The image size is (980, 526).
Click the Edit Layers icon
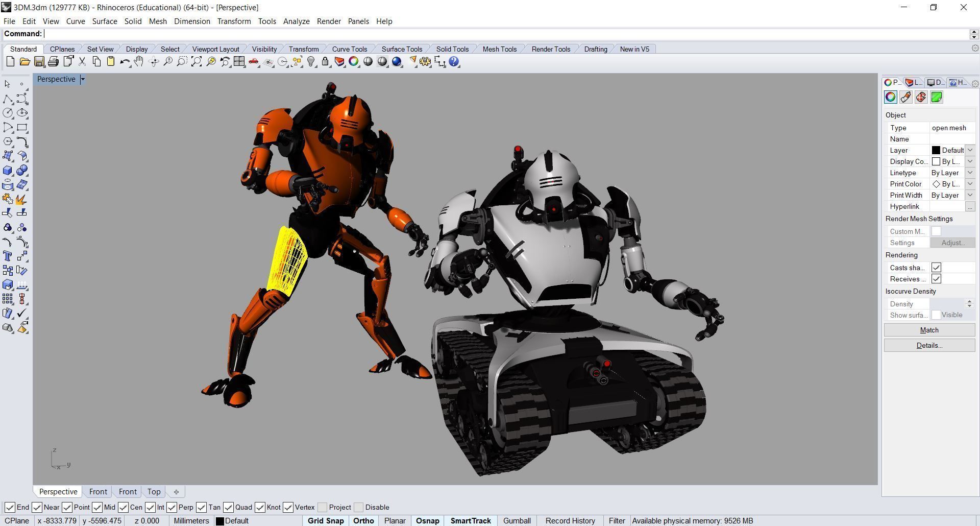tap(339, 62)
